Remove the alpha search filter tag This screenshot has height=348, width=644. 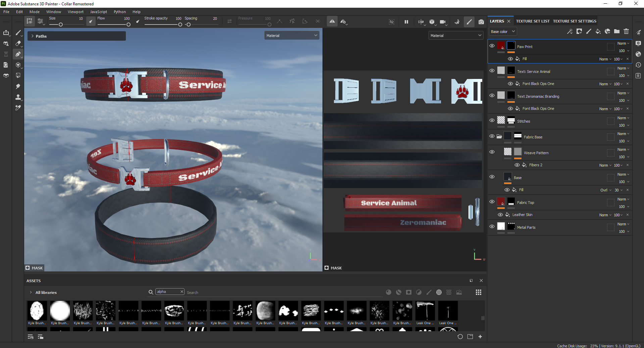[x=182, y=292]
